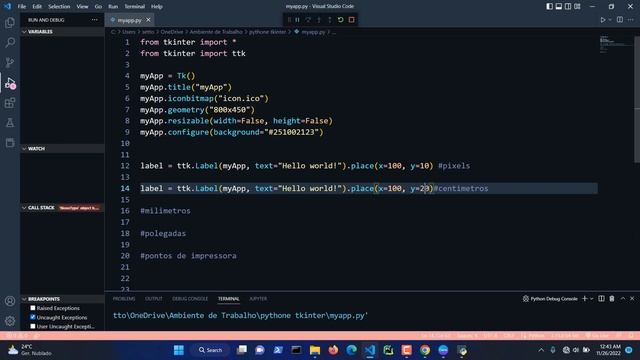
Task: Toggle Panel layout button in title bar
Action: coord(559,6)
